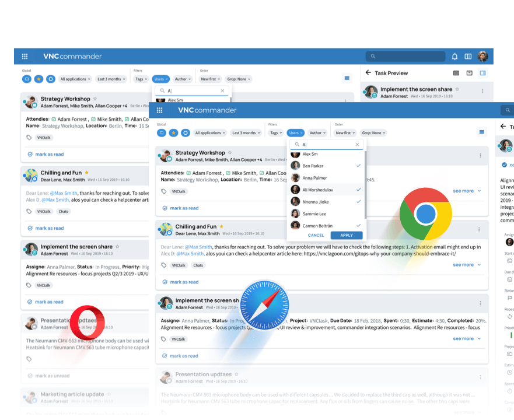Open more options in Task Preview header
Image resolution: width=514 pixels, height=420 pixels.
pyautogui.click(x=482, y=91)
